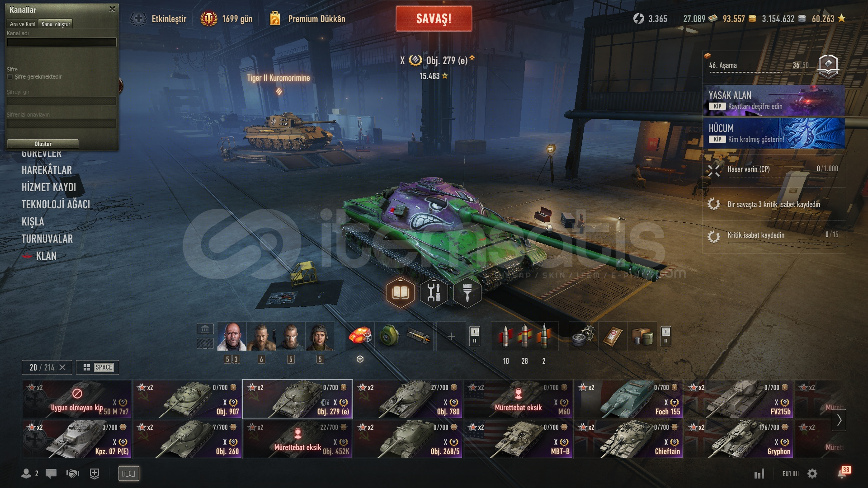Screen dimensions: 868x488
Task: Clear the 20/214 vehicle filter
Action: (x=63, y=367)
